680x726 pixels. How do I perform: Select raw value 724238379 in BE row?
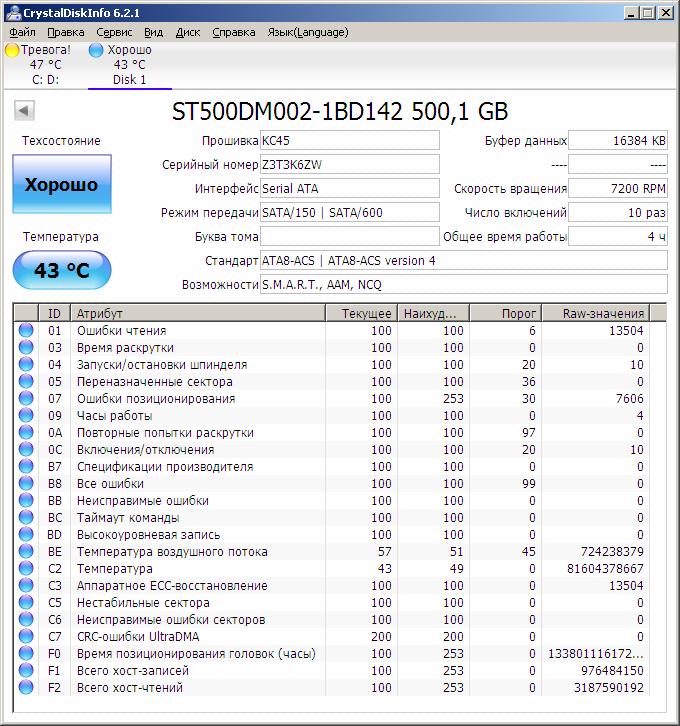coord(612,551)
